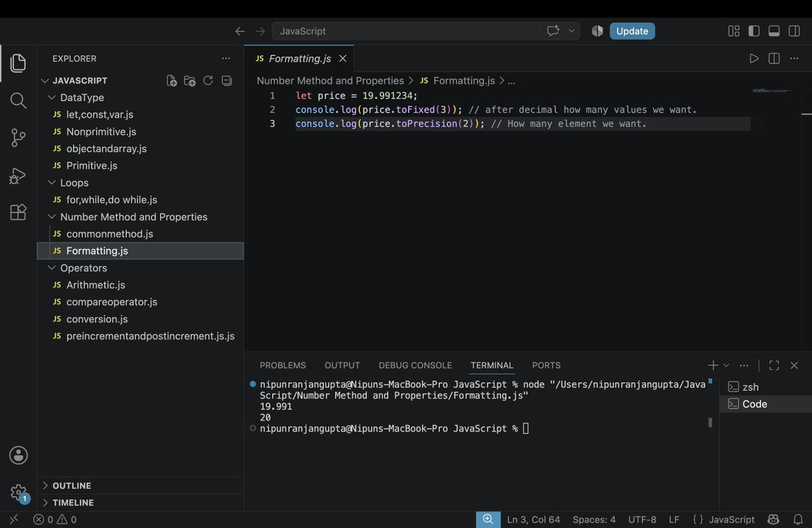812x528 pixels.
Task: Select the zsh terminal instance
Action: click(x=765, y=387)
